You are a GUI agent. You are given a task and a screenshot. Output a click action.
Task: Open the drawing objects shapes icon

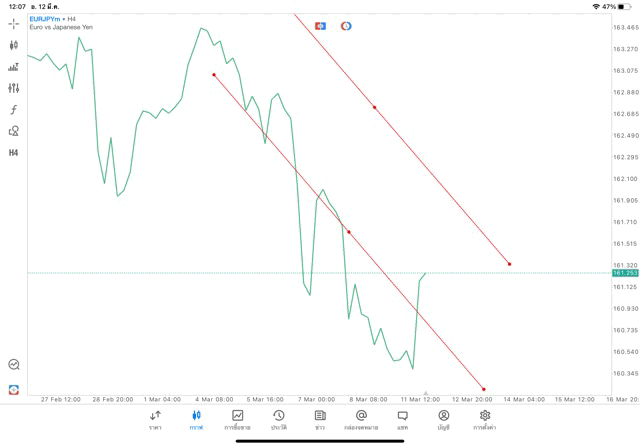click(x=13, y=131)
